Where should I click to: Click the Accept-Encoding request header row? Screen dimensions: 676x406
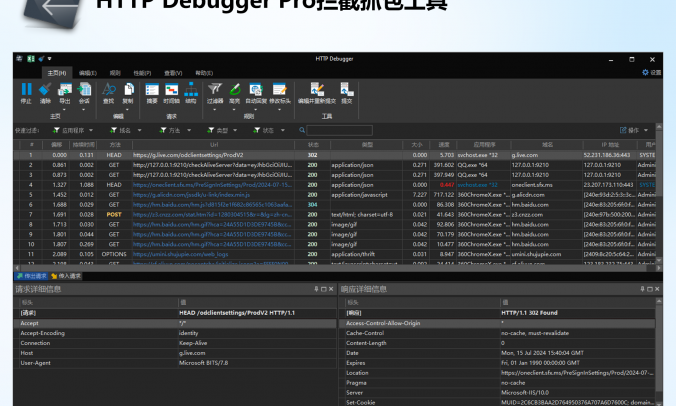[175, 333]
